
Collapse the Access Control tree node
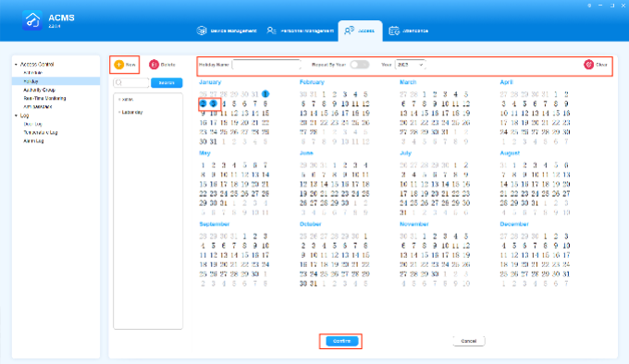point(16,64)
